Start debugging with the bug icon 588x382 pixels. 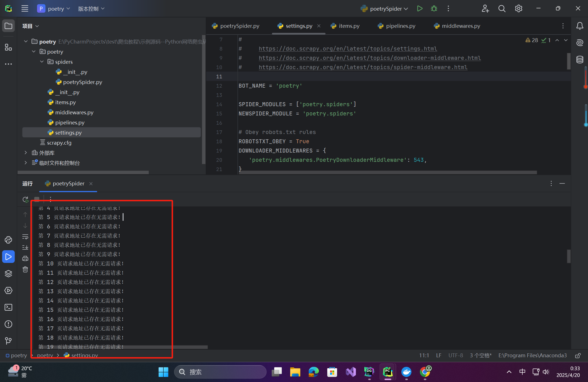434,8
